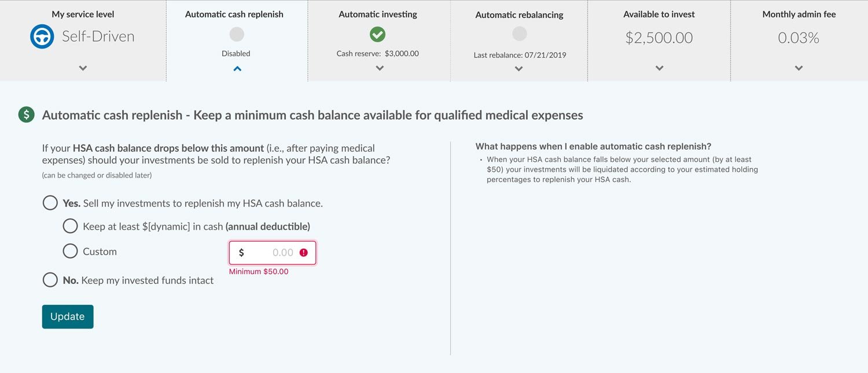Click the Custom dollar amount input field
This screenshot has width=868, height=373.
pos(269,253)
